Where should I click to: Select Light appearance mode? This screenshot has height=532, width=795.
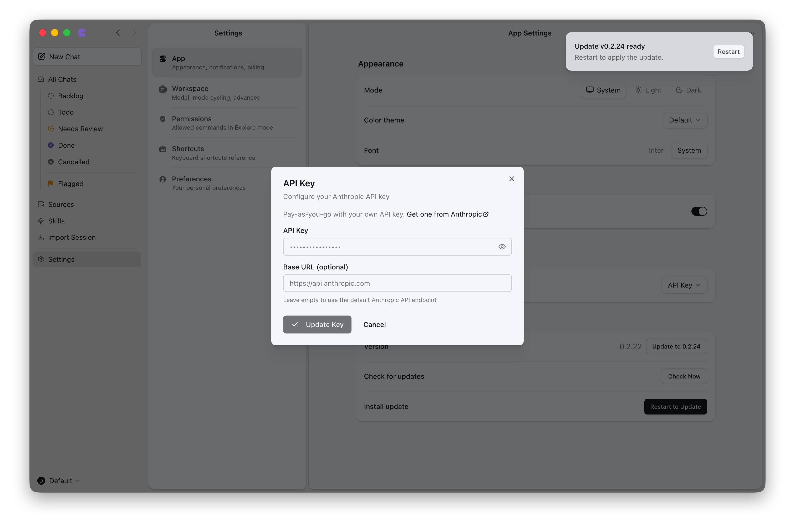coord(648,90)
